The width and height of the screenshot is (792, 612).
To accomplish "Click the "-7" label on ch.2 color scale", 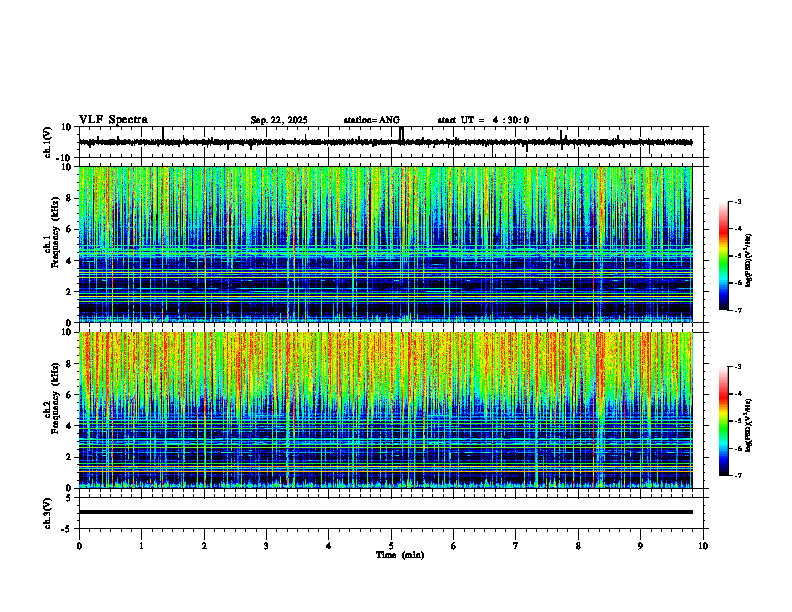I will click(737, 476).
